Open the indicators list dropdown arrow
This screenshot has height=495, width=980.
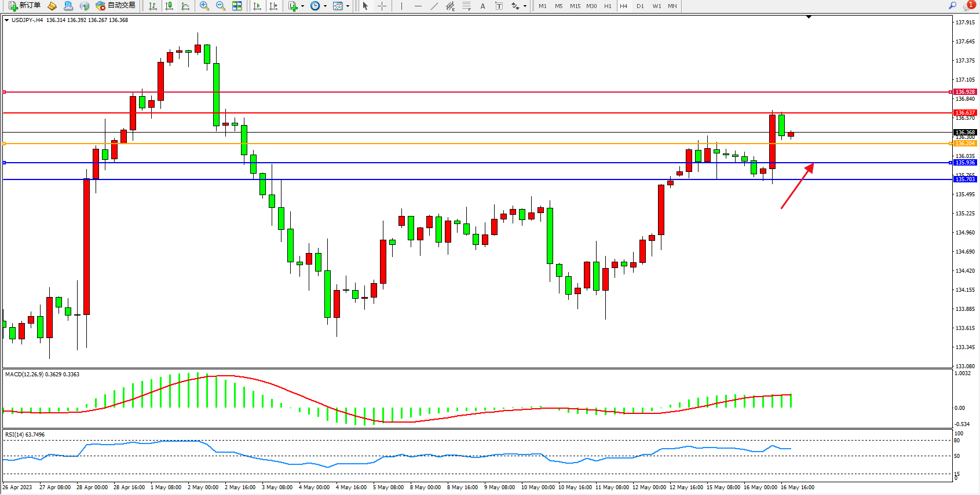[302, 6]
